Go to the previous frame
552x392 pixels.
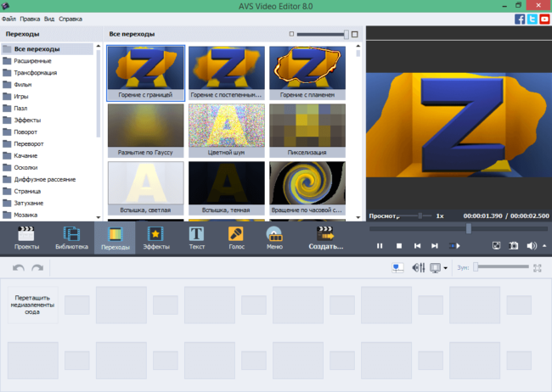click(x=417, y=246)
